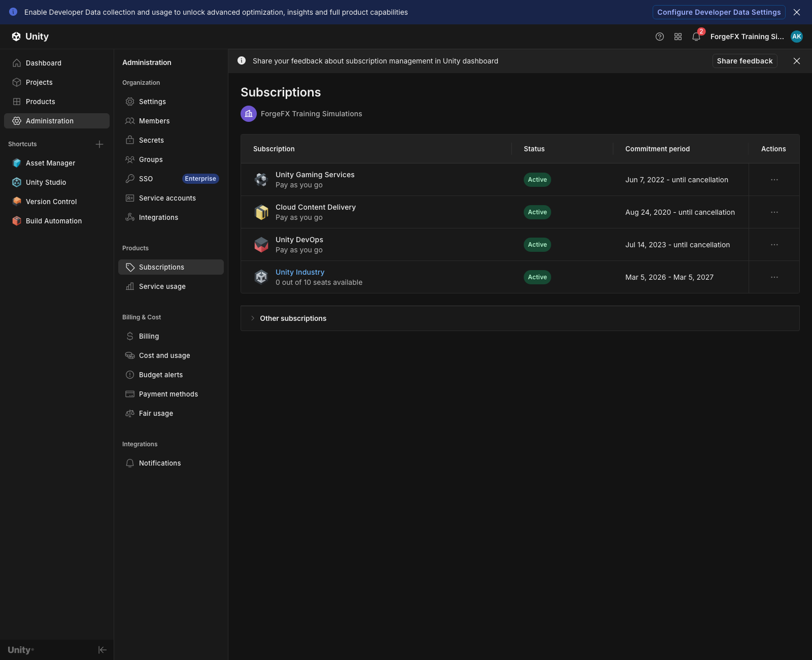
Task: Open Integrations under Organization
Action: click(x=171, y=217)
